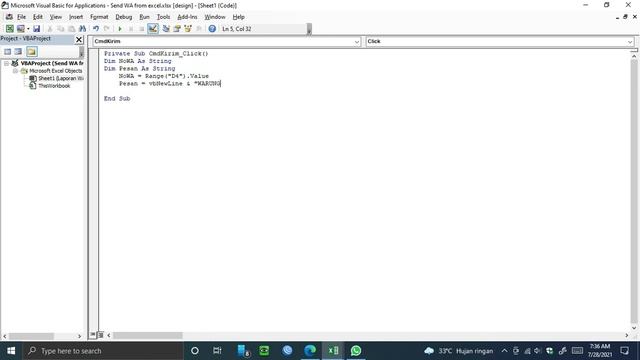Click View Code in Project panel
The image size is (640, 360).
point(7,51)
